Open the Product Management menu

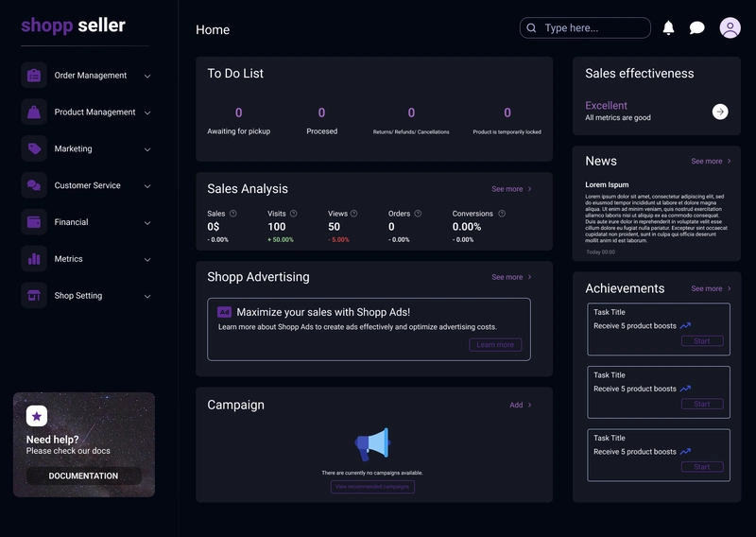click(86, 112)
